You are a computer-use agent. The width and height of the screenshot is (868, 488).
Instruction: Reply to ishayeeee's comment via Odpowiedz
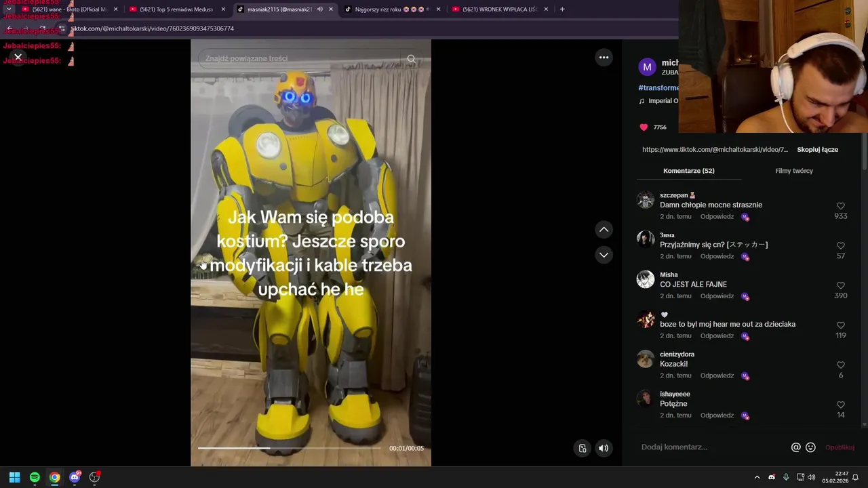click(x=717, y=415)
